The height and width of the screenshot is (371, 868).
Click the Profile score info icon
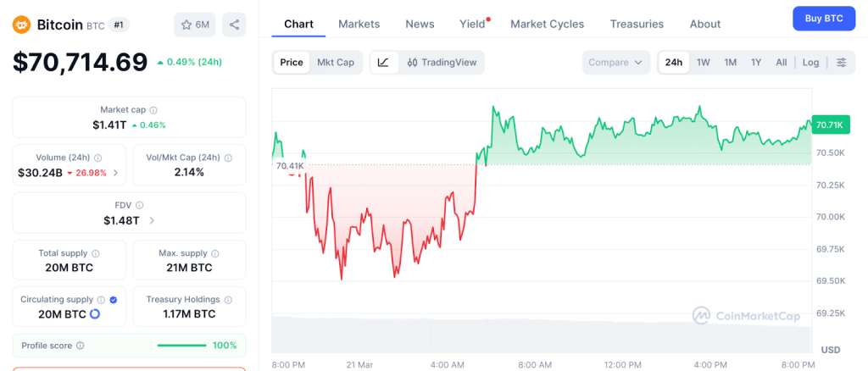[x=81, y=346]
